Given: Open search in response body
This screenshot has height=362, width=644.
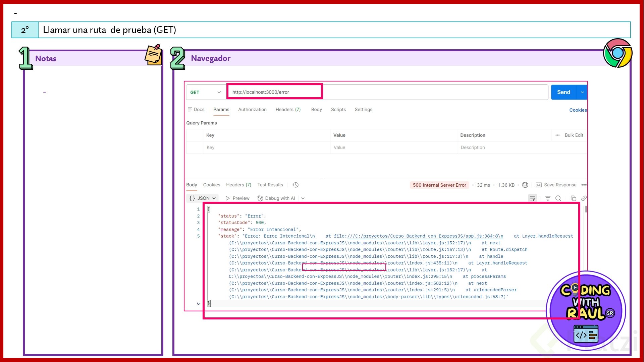Looking at the screenshot, I should [558, 198].
